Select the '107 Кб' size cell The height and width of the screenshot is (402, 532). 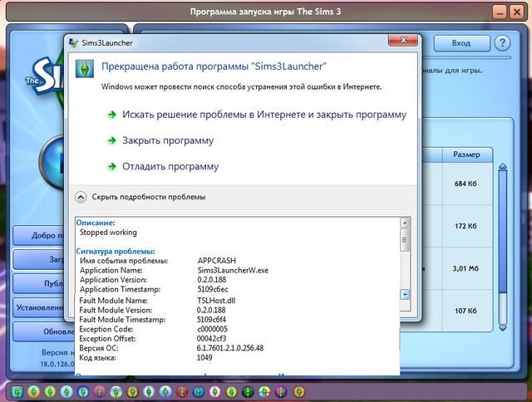point(465,311)
